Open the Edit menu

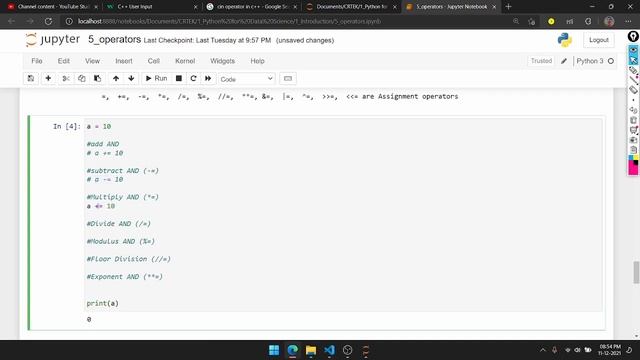pyautogui.click(x=64, y=61)
